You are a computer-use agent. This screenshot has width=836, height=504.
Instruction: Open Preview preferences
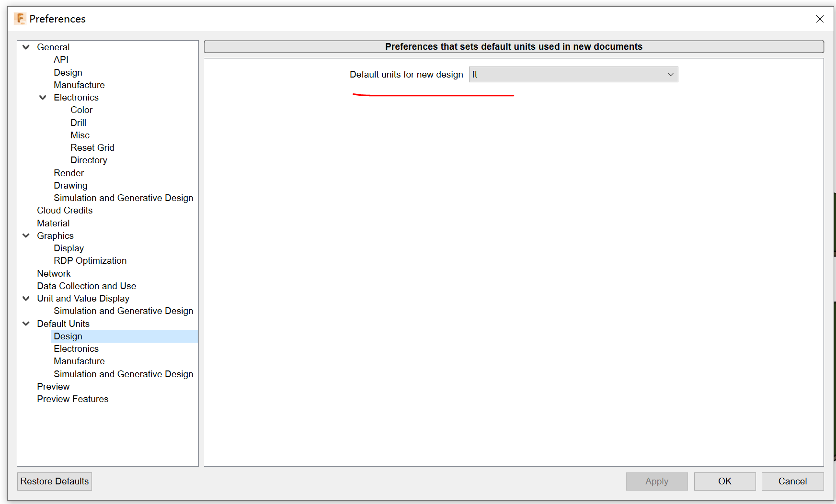point(53,386)
